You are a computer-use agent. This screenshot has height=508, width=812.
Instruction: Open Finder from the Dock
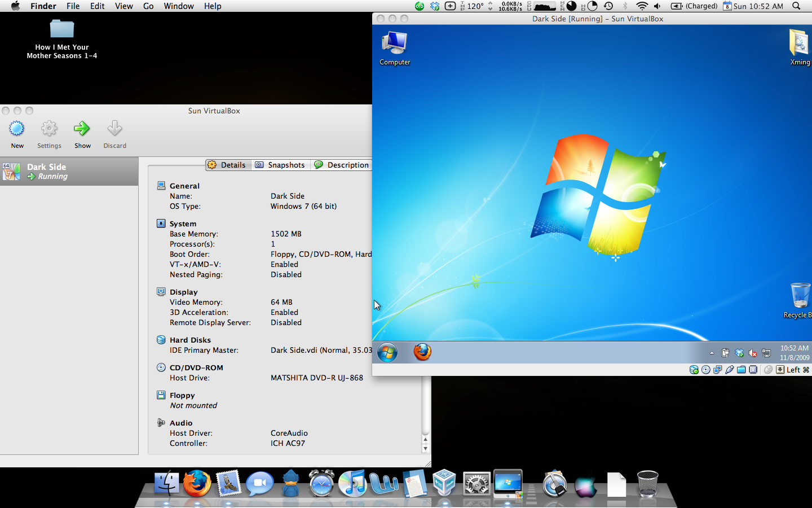[166, 484]
